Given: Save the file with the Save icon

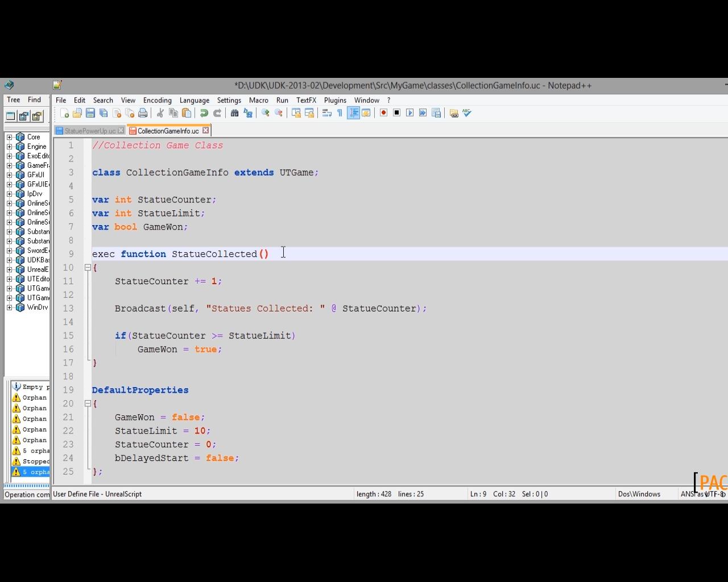Looking at the screenshot, I should (90, 113).
